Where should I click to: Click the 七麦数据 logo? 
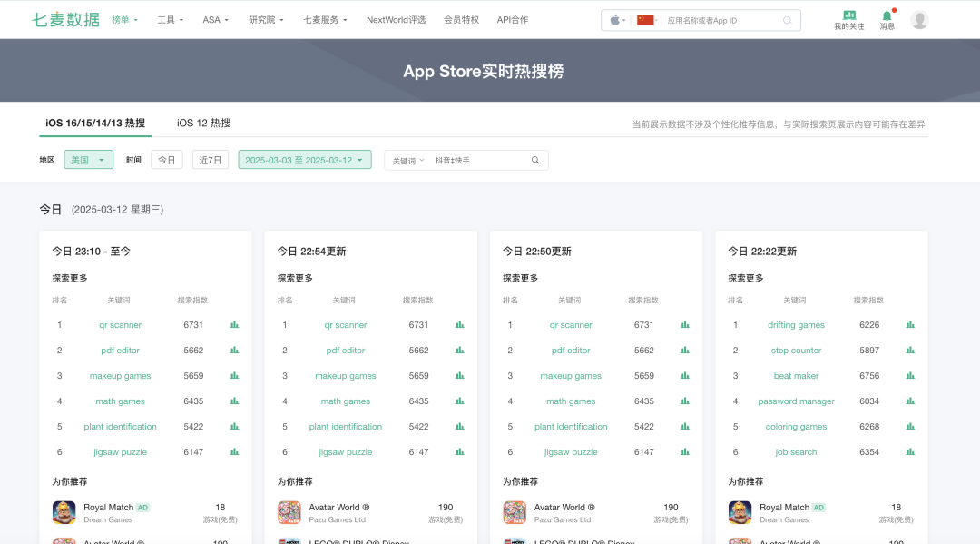(x=65, y=20)
